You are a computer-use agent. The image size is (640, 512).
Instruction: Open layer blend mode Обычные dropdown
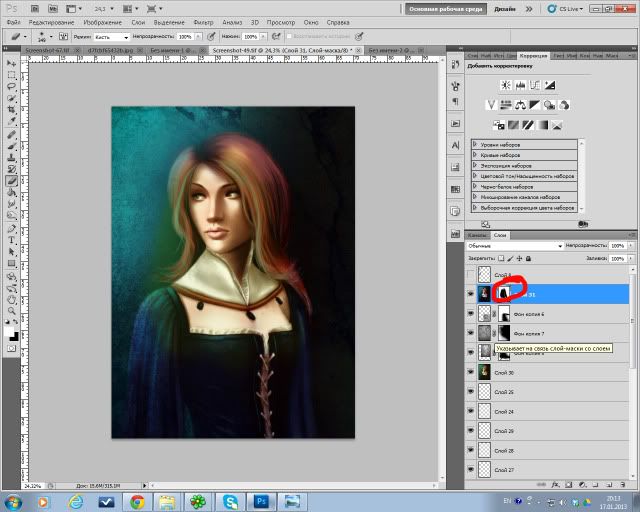[515, 245]
